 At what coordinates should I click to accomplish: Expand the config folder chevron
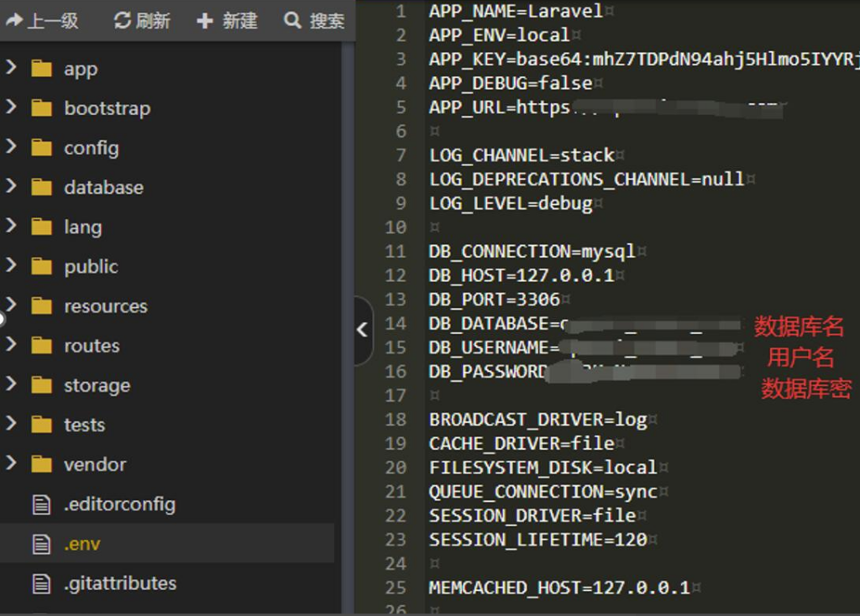(x=11, y=147)
